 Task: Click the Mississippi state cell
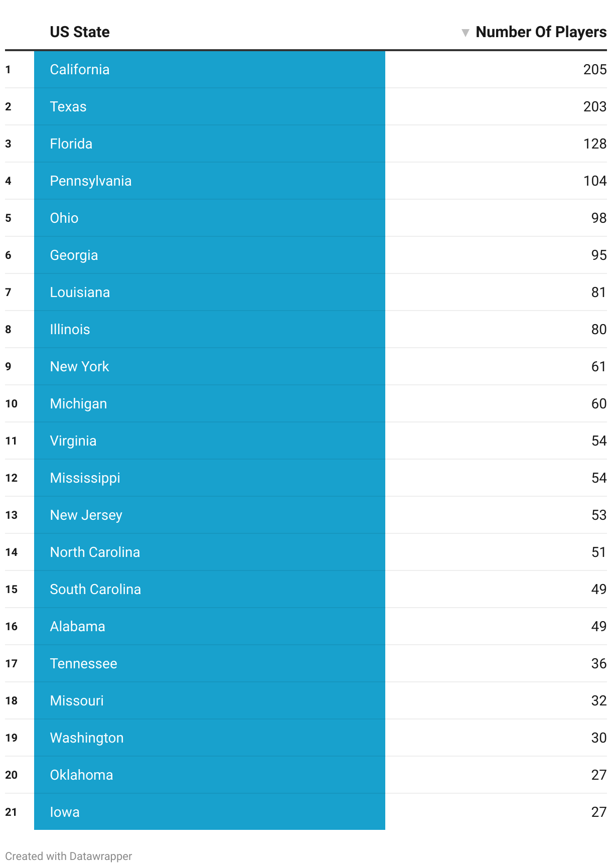click(x=210, y=478)
